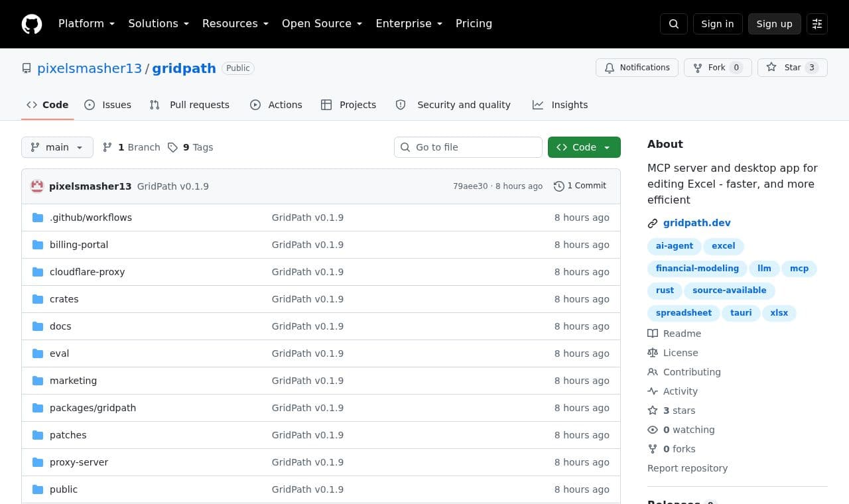Click the Sign up button
Viewport: 849px width, 504px height.
pyautogui.click(x=774, y=24)
